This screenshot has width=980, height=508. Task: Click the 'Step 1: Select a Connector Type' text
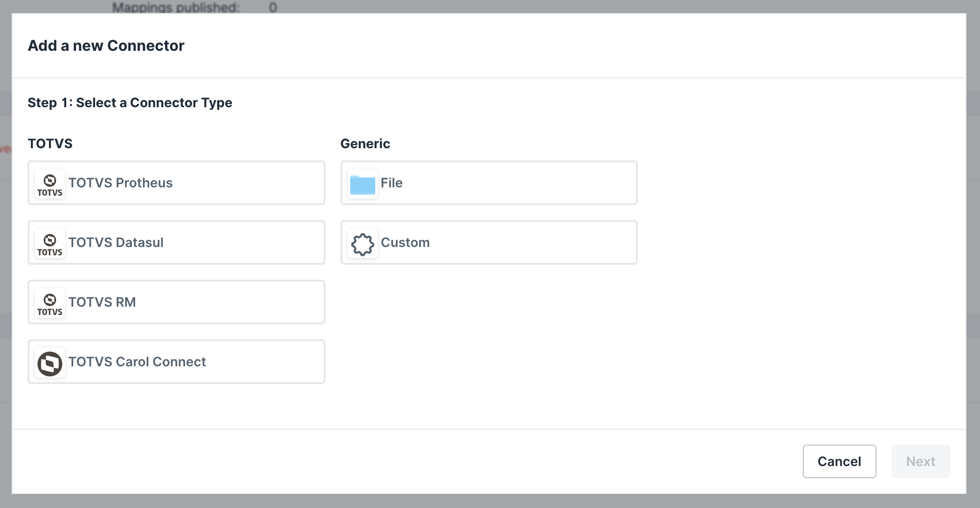click(130, 103)
